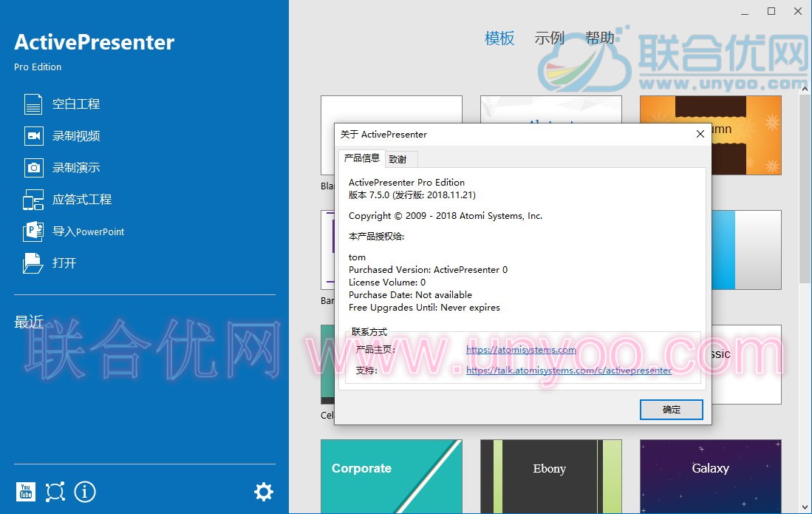Screen dimensions: 812x514
Task: Click the 录制演示 label
Action: (76, 168)
